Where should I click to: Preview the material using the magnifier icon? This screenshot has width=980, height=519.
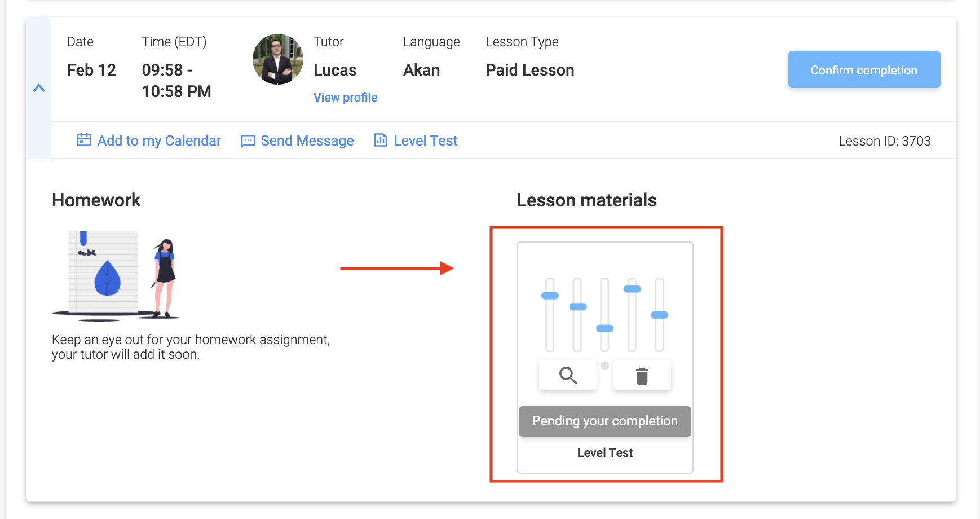coord(567,375)
